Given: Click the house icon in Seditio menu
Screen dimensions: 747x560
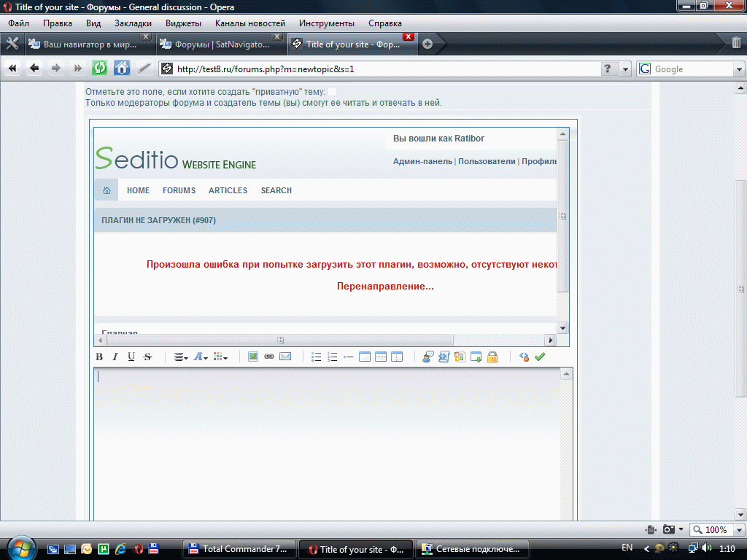Looking at the screenshot, I should click(107, 190).
